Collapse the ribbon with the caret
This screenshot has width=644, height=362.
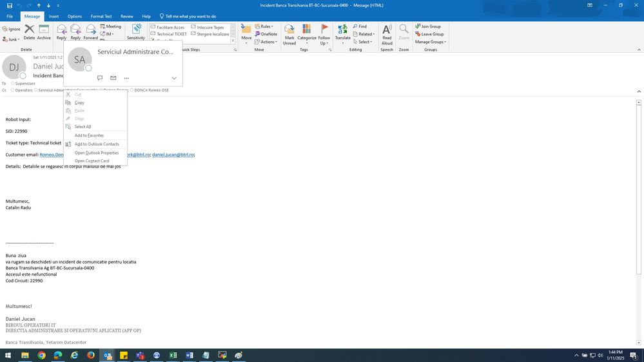point(639,50)
